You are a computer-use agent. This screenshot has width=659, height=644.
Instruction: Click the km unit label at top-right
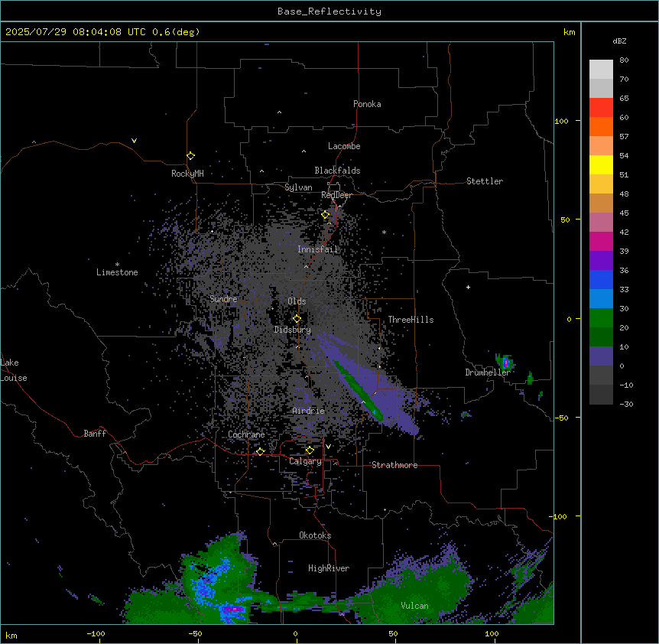570,32
